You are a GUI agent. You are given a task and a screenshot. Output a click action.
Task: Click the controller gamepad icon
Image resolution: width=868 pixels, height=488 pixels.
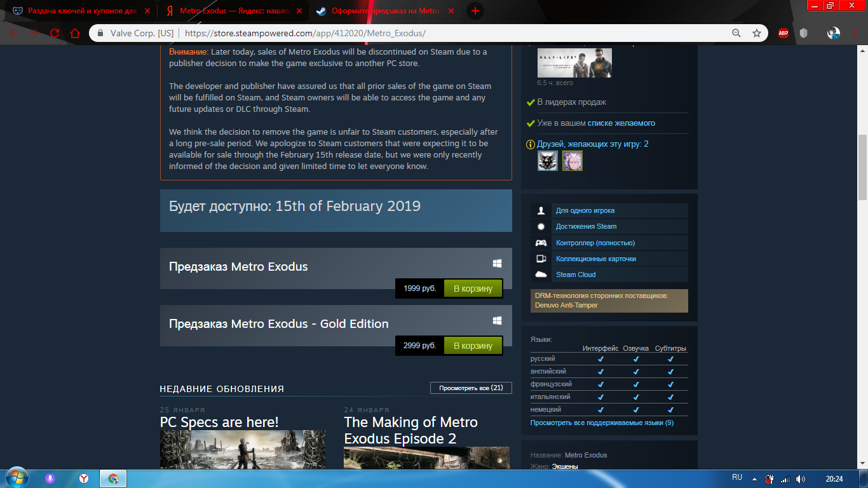pos(541,243)
